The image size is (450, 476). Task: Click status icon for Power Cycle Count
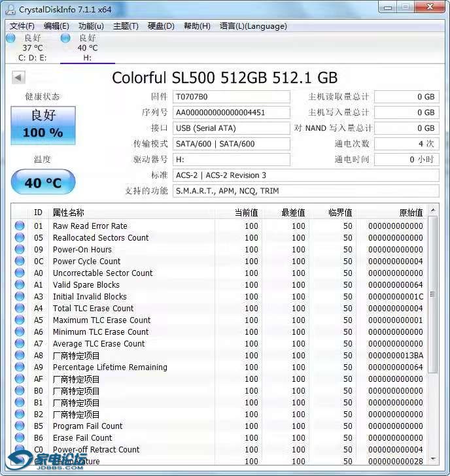20,261
